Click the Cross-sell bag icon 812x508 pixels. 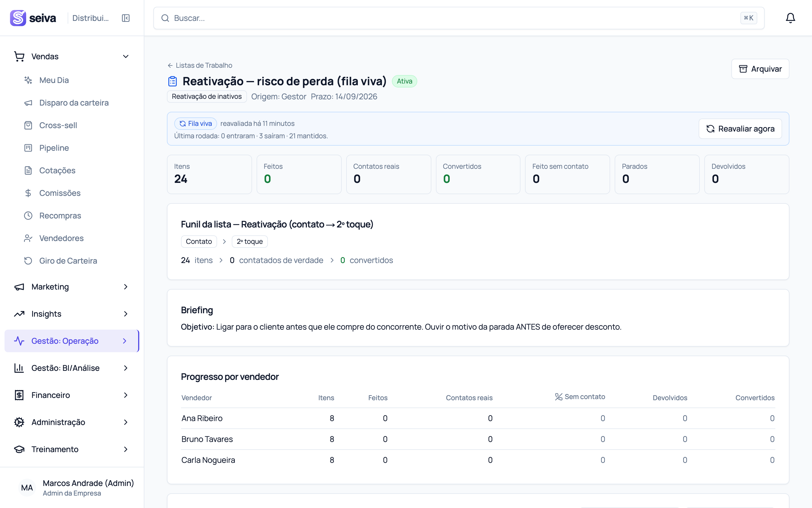coord(28,125)
